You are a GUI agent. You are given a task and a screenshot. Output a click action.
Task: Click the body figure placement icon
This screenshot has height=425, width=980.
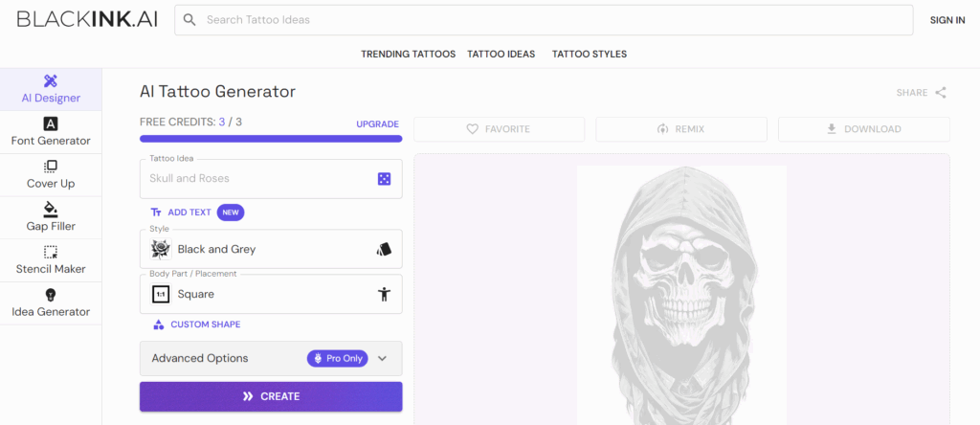click(x=384, y=294)
